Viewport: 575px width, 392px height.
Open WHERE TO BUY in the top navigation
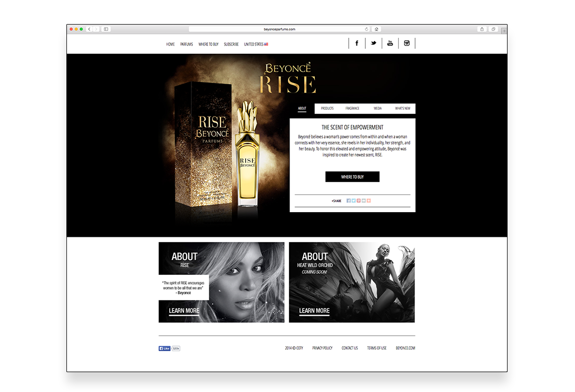point(208,44)
